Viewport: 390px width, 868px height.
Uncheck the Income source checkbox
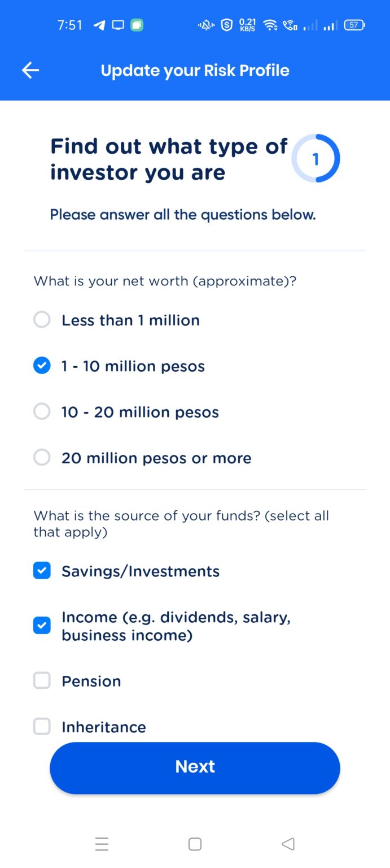point(41,626)
